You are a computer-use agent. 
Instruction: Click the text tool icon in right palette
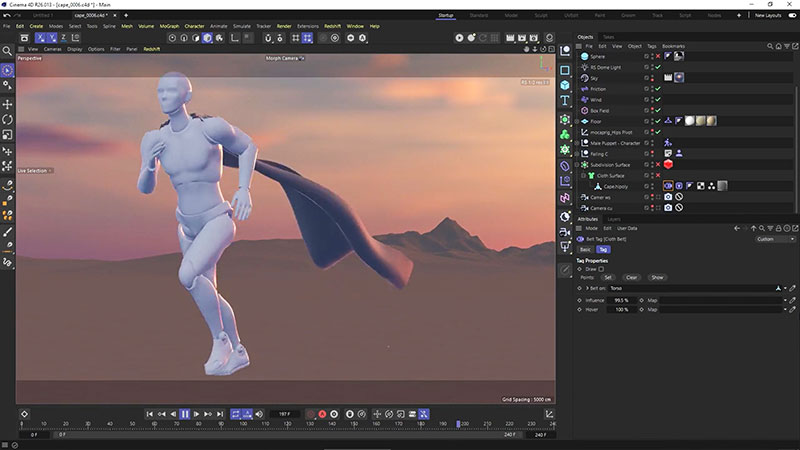[565, 102]
